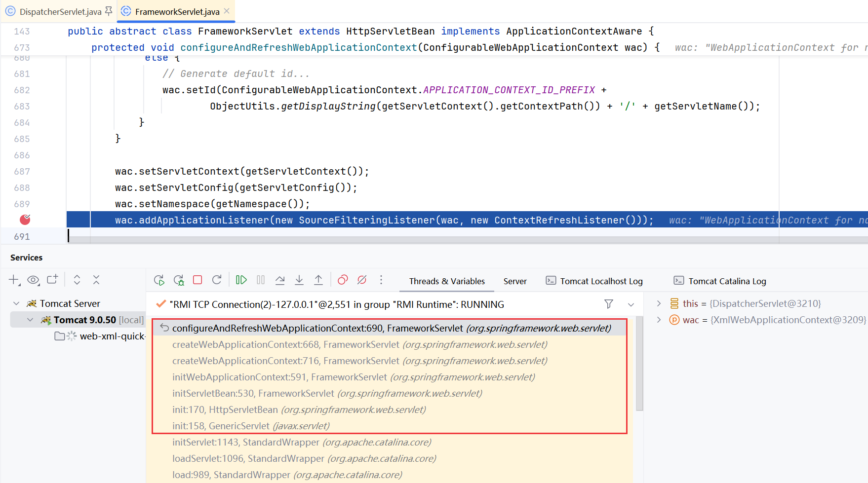Select frame createWebApplicationContext:668
The height and width of the screenshot is (483, 868).
point(389,344)
